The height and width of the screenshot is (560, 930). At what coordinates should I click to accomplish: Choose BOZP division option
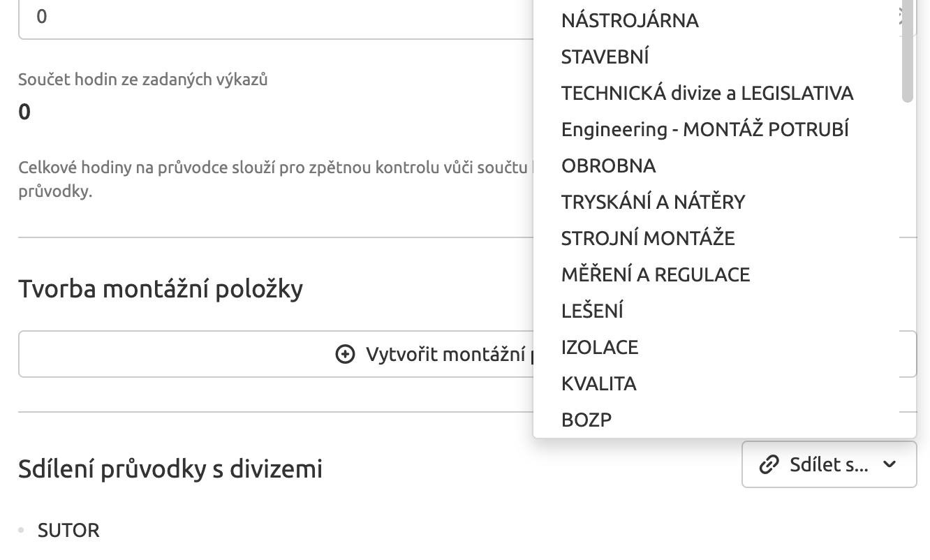[586, 418]
